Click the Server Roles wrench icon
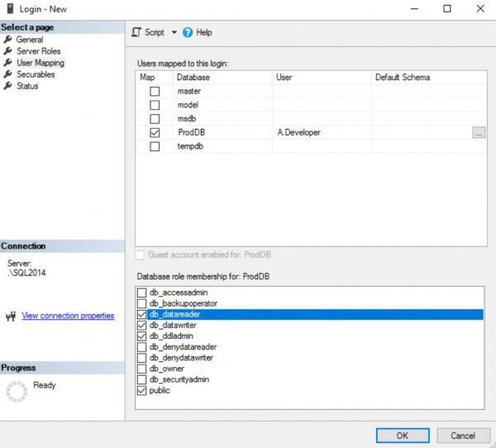Screen dimensions: 496x448 coord(8,51)
